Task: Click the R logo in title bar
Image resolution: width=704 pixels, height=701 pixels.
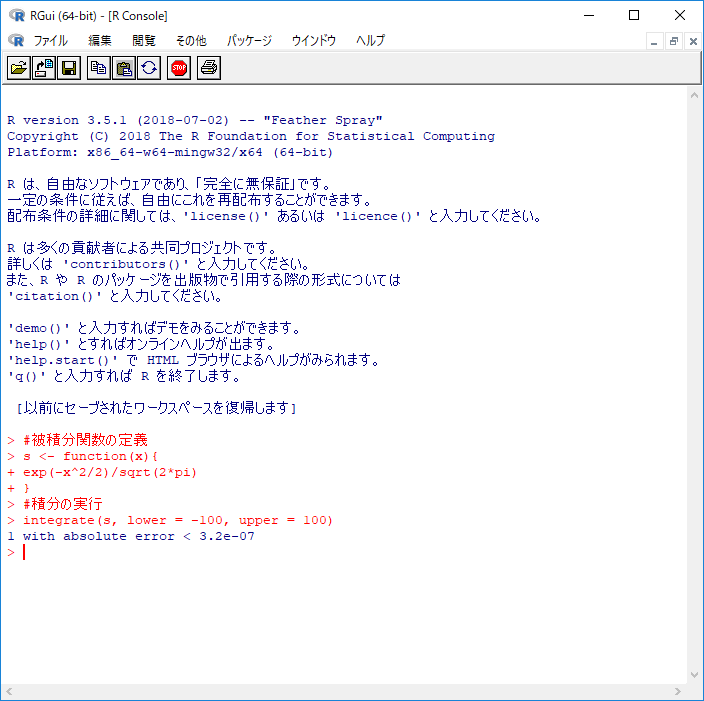Action: point(17,15)
